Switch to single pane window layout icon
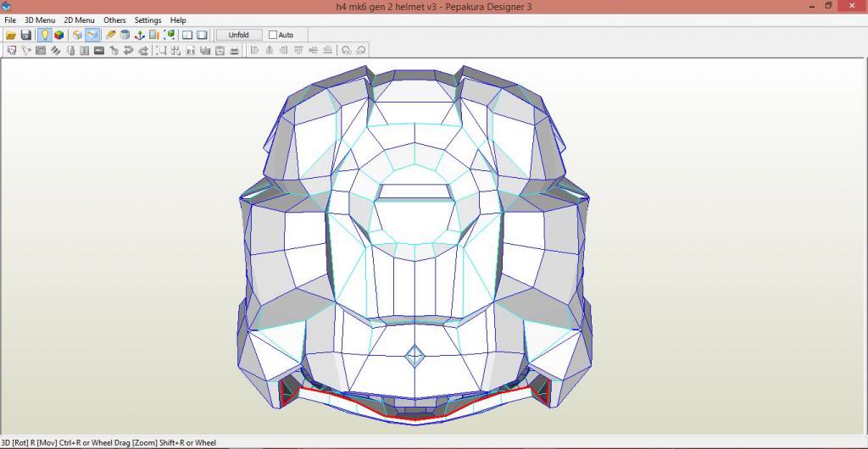Screen dimensions: 868x449 202,35
